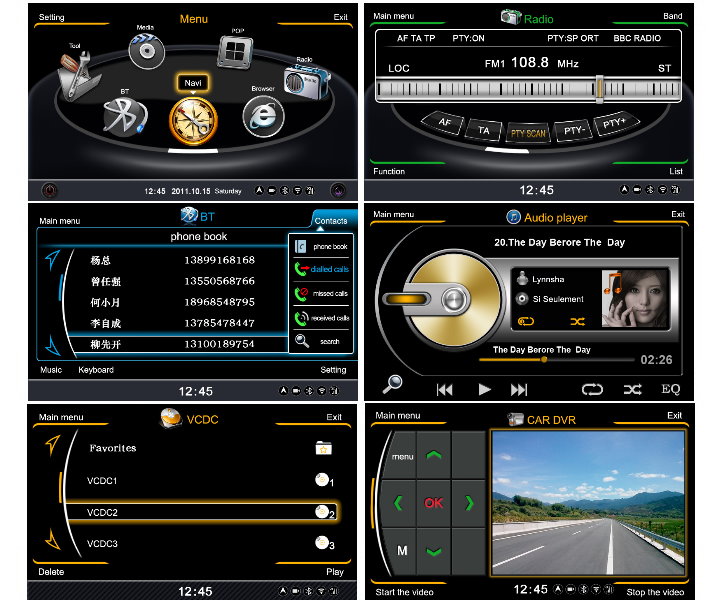Select VCDC2 from the list

click(200, 512)
